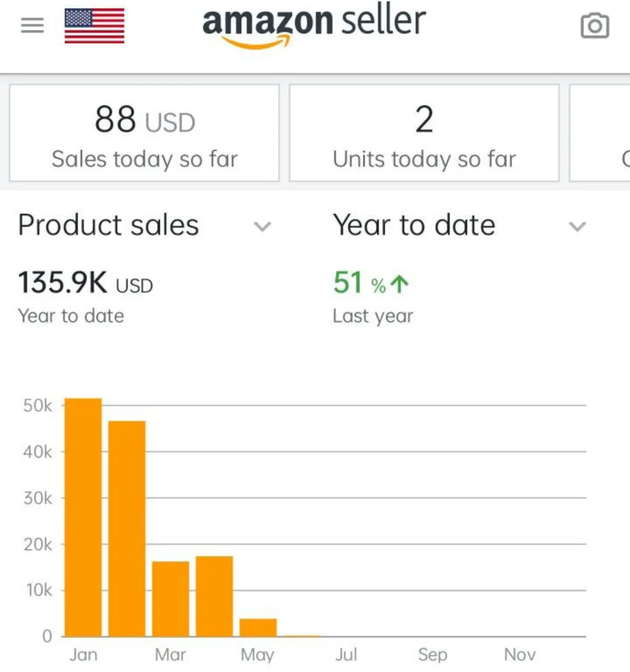Open the camera icon in header
Viewport: 630px width, 672px height.
point(595,26)
